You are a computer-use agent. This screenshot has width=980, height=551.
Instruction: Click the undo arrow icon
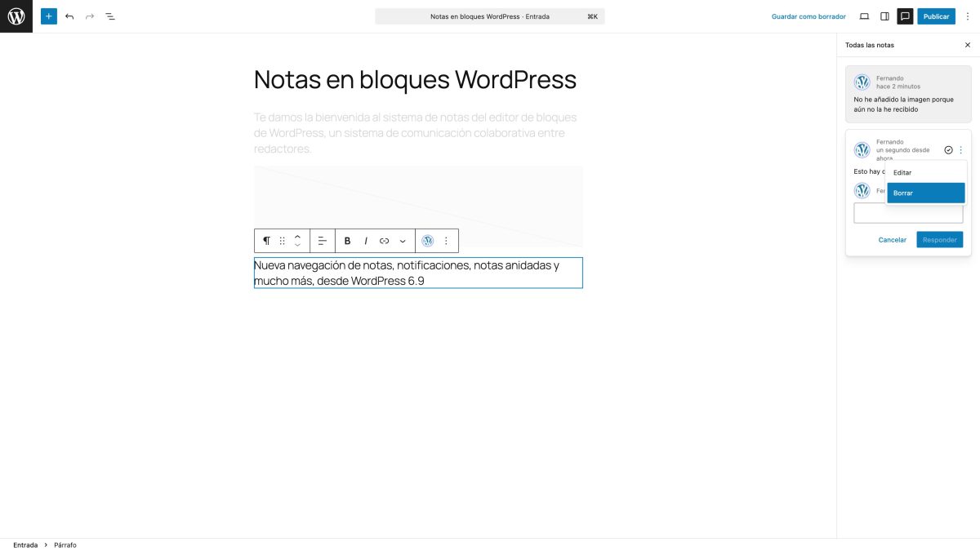(x=69, y=16)
